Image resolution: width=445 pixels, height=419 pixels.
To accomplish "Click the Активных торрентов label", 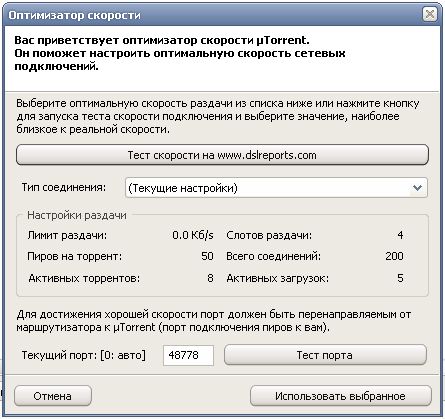I will pyautogui.click(x=84, y=278).
